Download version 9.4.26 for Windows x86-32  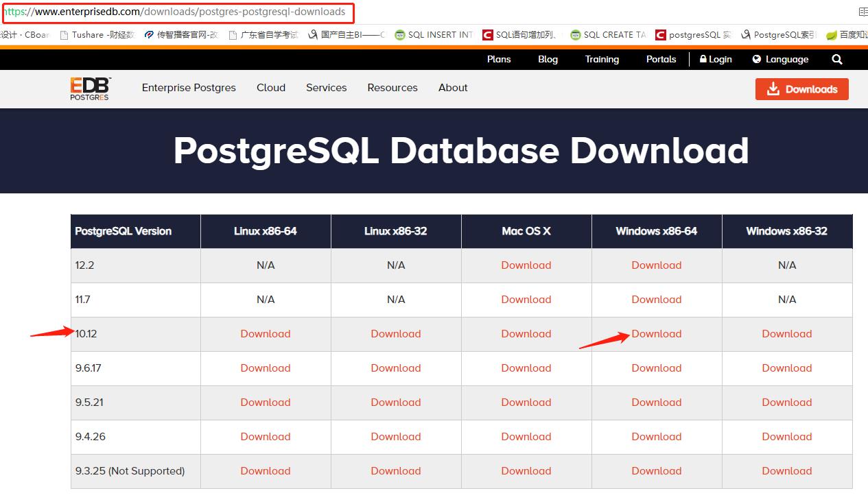pyautogui.click(x=787, y=437)
